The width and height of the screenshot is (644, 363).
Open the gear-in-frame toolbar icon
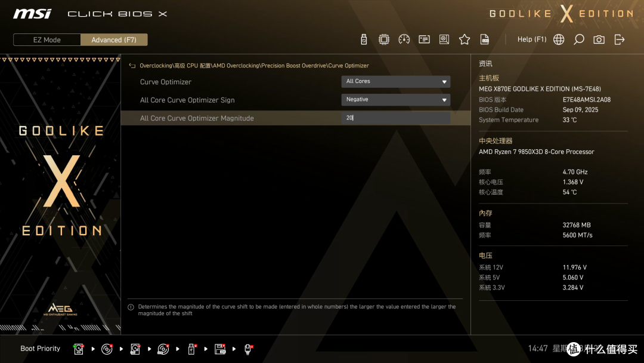coord(444,39)
